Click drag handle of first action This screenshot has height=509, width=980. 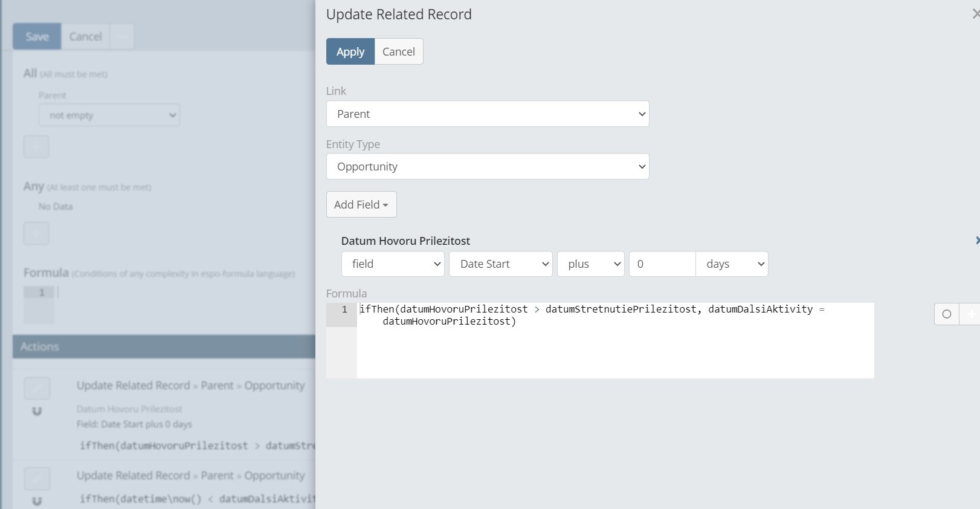click(37, 412)
